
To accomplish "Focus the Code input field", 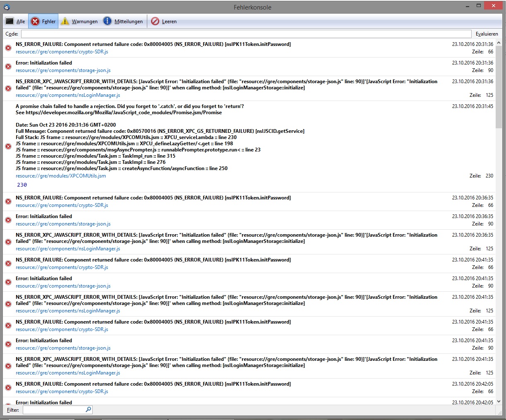I will 246,34.
